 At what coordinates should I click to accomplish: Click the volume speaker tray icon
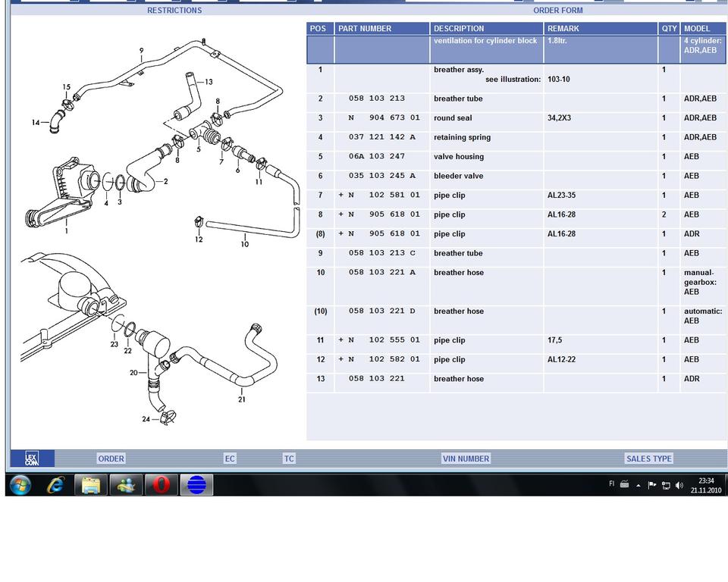tap(679, 485)
